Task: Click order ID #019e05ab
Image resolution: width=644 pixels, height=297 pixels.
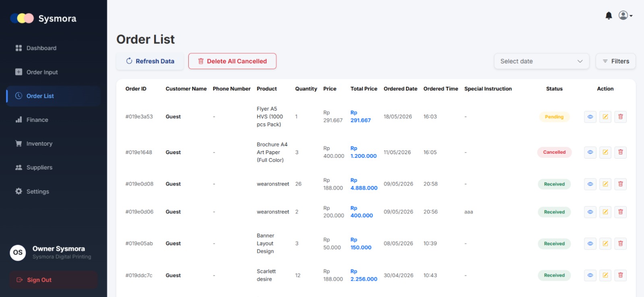Action: tap(139, 243)
